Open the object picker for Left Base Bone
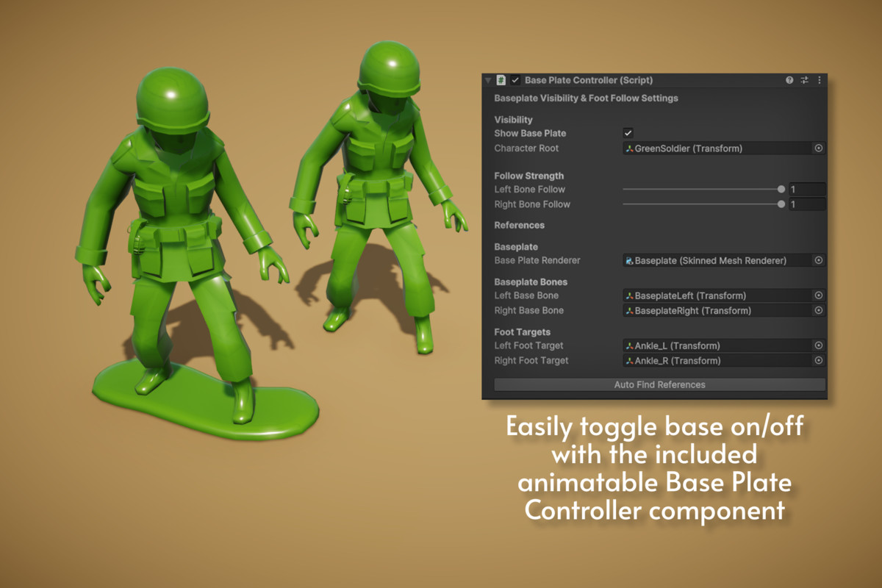 (818, 295)
